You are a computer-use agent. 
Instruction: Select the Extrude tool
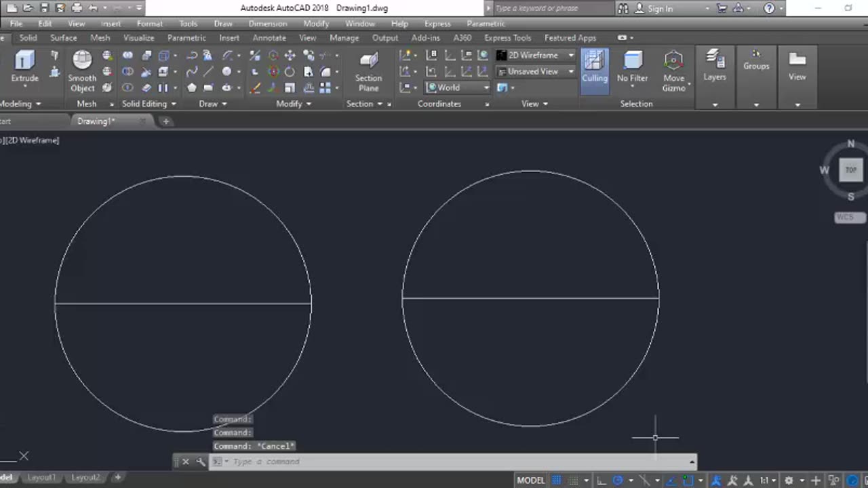24,68
